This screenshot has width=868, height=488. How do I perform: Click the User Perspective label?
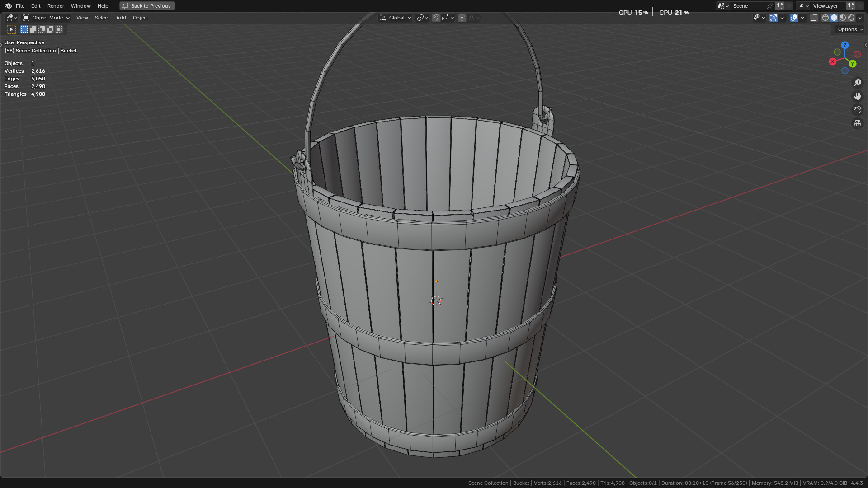[x=24, y=42]
